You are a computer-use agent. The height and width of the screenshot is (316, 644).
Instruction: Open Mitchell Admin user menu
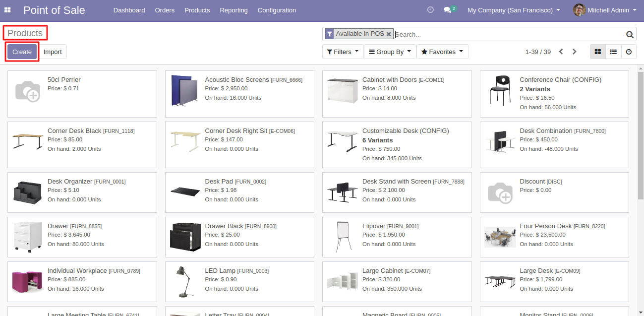point(605,10)
